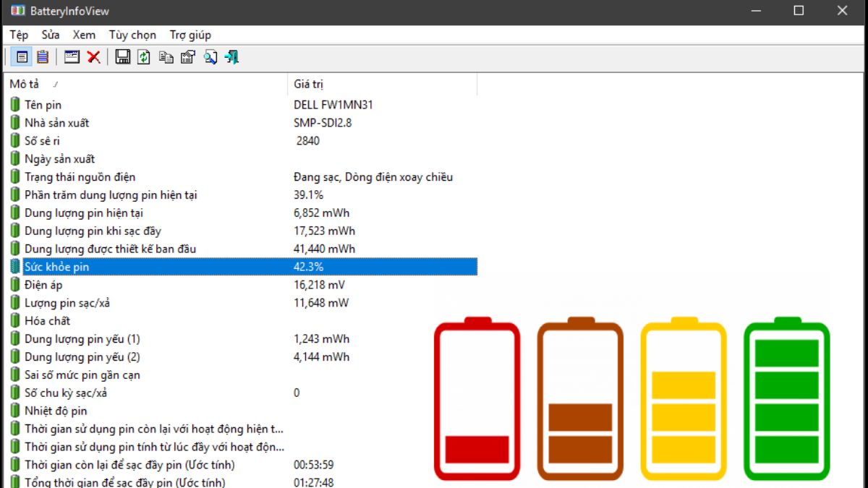This screenshot has width=868, height=488.
Task: Save the selected battery items
Action: (122, 56)
